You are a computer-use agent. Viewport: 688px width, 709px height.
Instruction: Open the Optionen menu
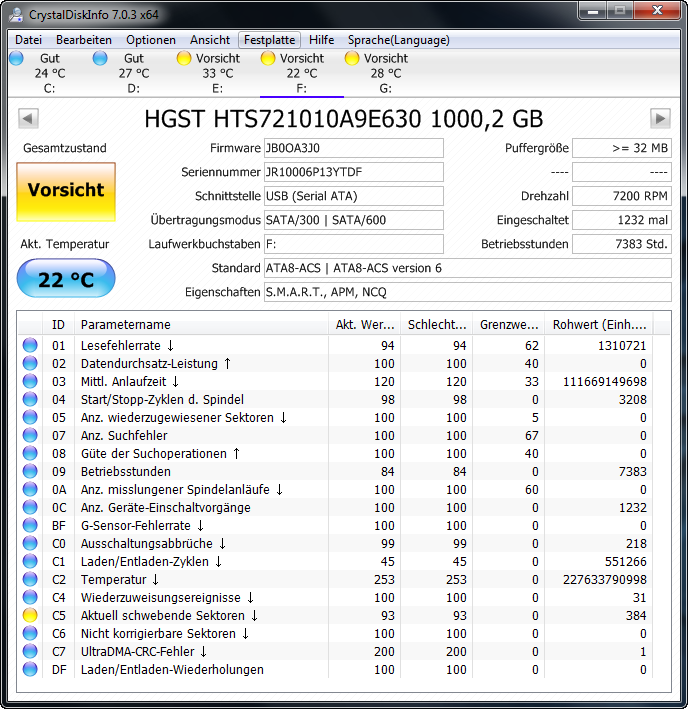151,40
